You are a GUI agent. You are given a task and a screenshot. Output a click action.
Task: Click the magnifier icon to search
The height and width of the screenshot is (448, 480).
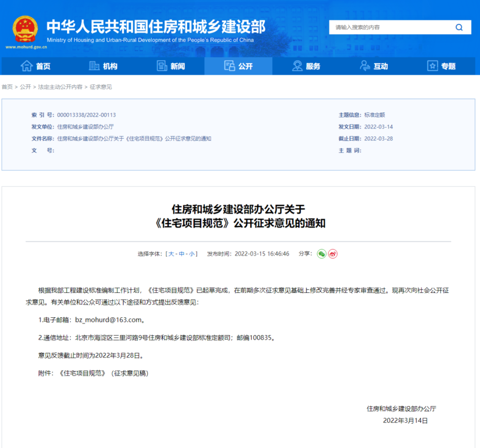(x=459, y=27)
